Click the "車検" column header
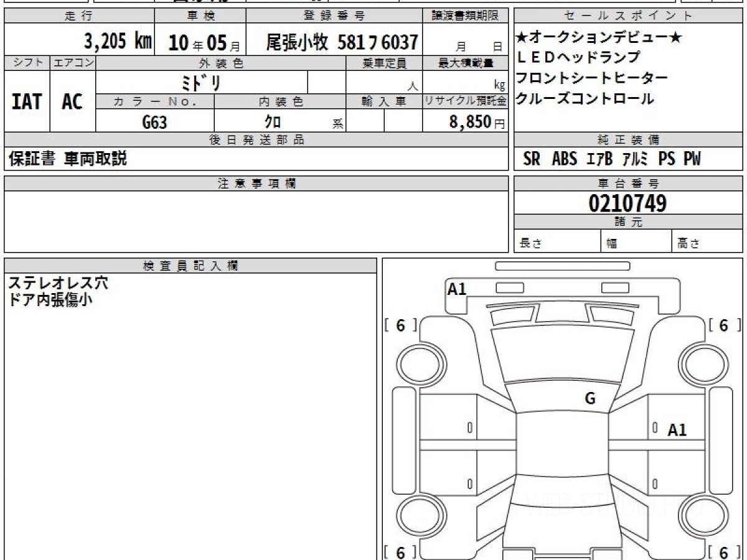747x560 pixels. pos(200,16)
